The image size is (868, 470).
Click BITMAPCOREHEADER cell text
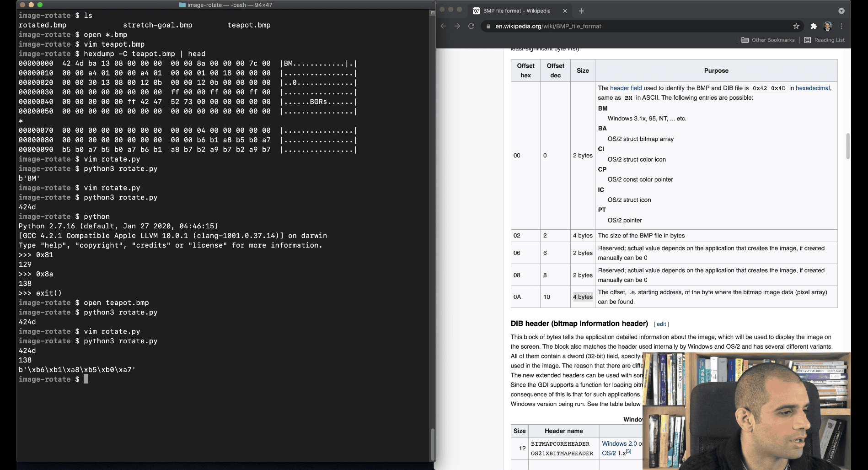560,443
